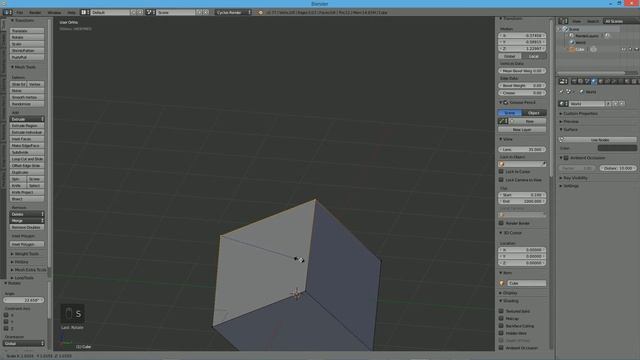
Task: Switch to the Texture properties icon
Action: tap(633, 81)
